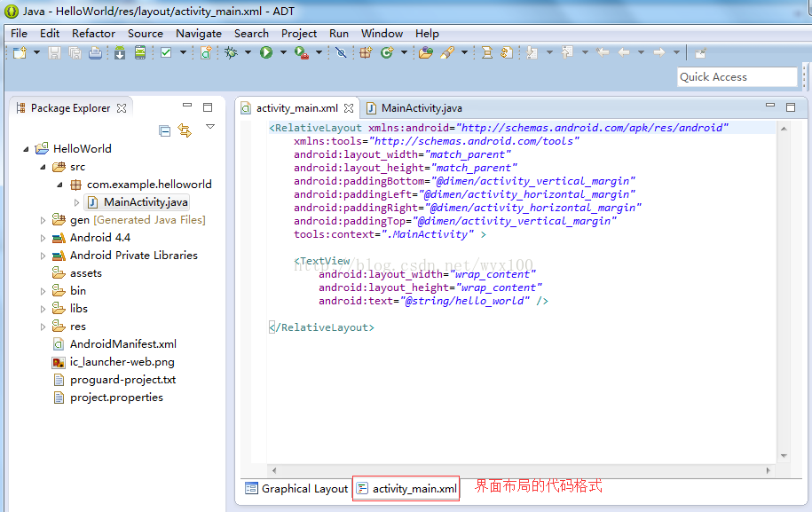Close the activity_main.xml editor tab
This screenshot has width=812, height=512.
pyautogui.click(x=349, y=108)
